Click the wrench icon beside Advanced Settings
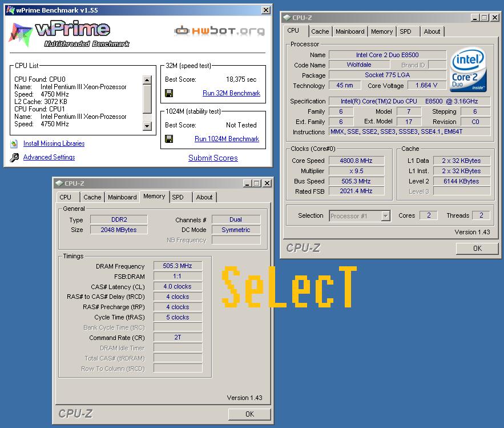 pyautogui.click(x=14, y=157)
